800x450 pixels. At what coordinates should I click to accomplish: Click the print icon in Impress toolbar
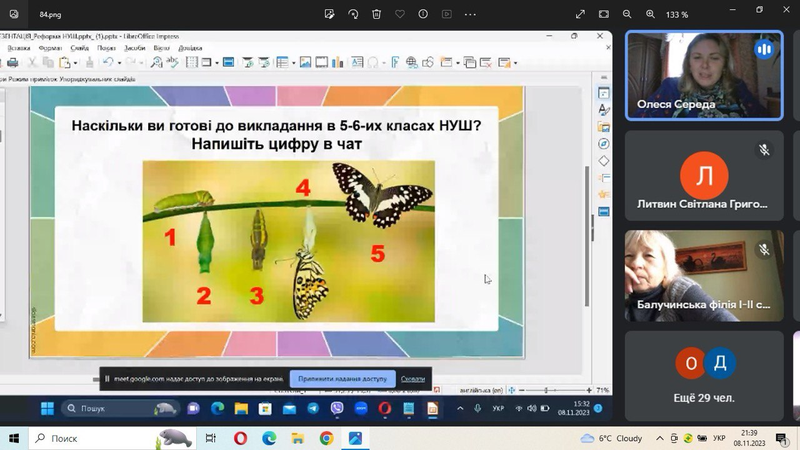13,62
